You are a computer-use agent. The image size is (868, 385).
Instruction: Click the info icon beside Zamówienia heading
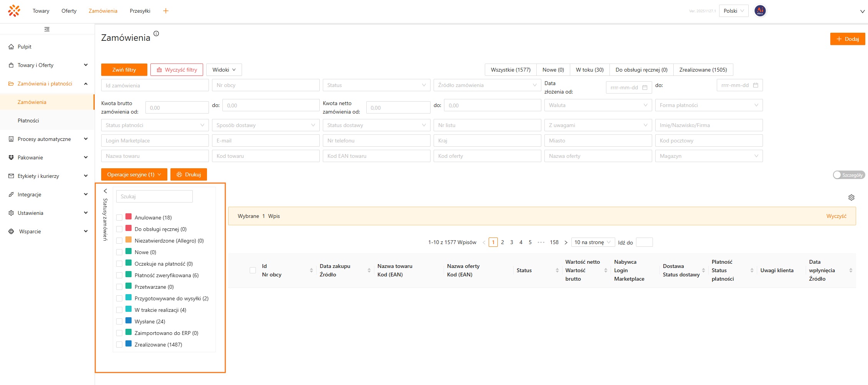(x=156, y=33)
